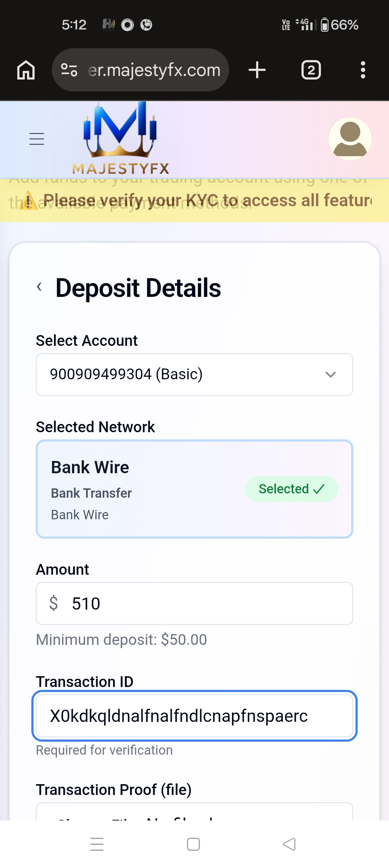Viewport: 389px width, 868px height.
Task: Open site info icon in address bar
Action: (69, 70)
